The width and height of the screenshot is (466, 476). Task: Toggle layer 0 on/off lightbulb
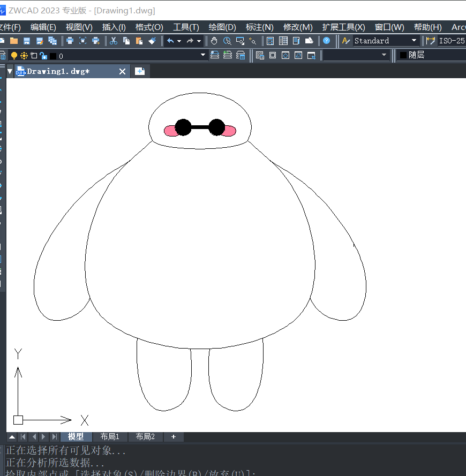(x=14, y=56)
